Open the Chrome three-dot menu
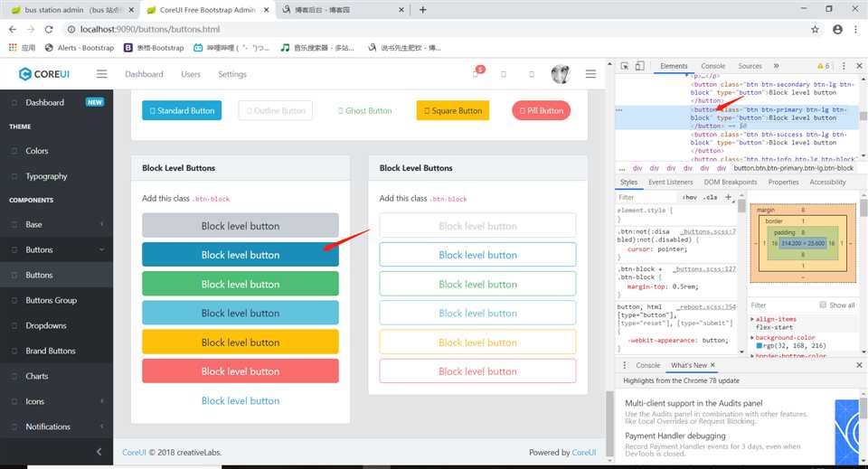This screenshot has height=469, width=868. click(x=856, y=29)
